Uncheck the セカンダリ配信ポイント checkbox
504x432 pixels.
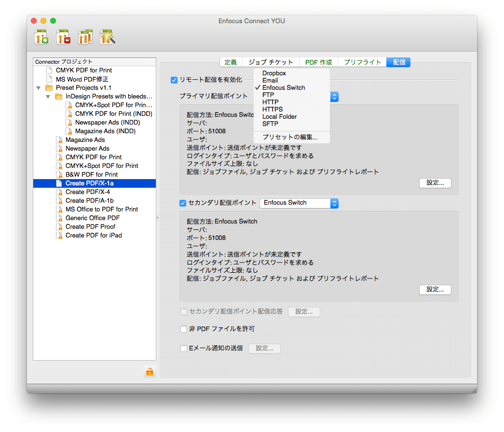pos(183,203)
